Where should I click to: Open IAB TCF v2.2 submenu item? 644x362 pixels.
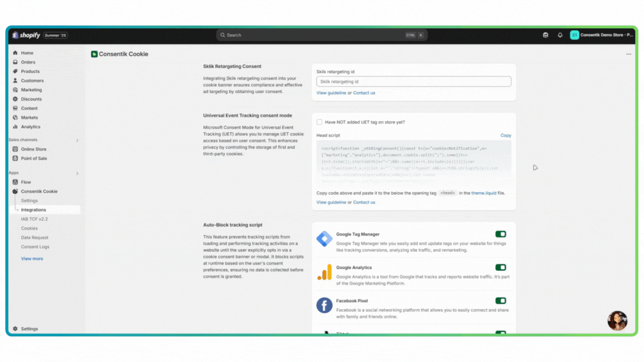[35, 219]
